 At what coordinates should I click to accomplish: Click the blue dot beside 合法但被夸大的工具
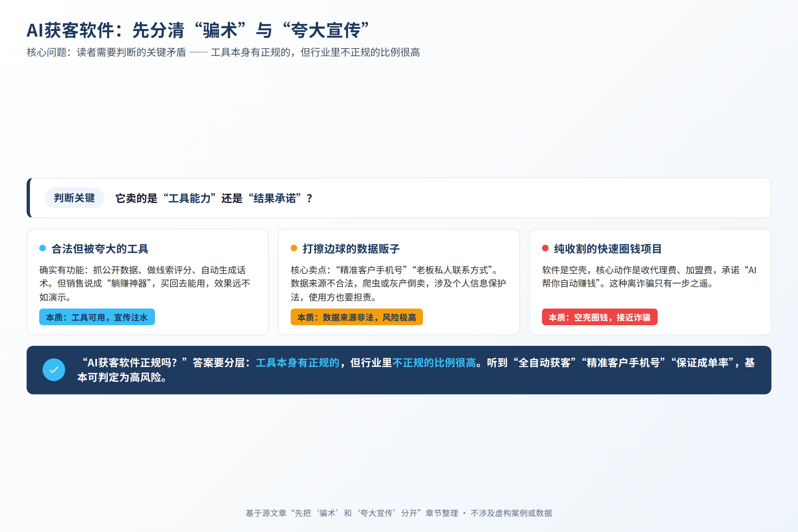(x=43, y=248)
